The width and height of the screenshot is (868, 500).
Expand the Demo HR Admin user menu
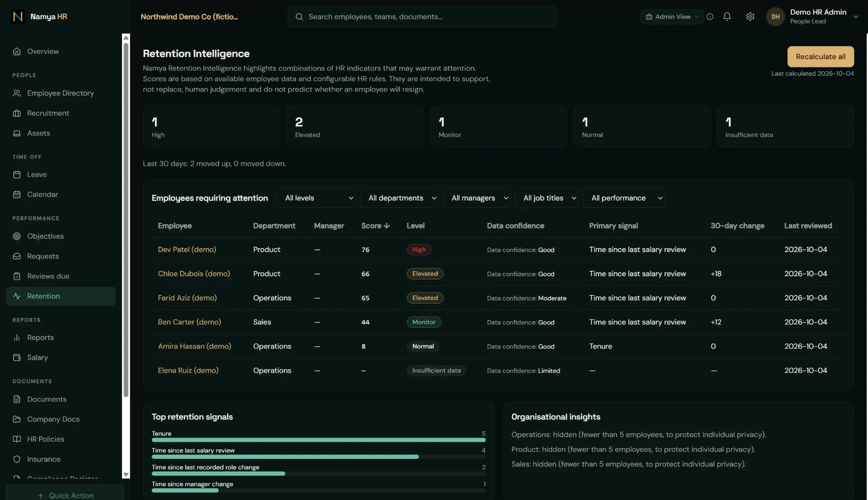(812, 17)
